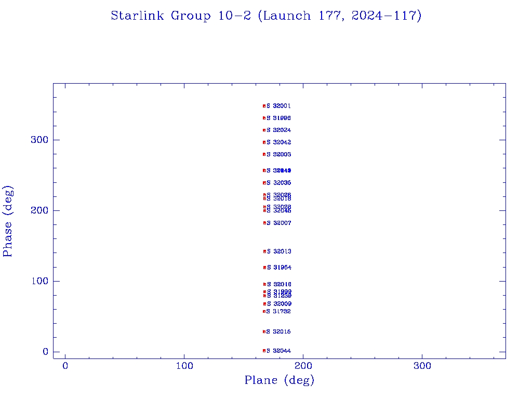The height and width of the screenshot is (399, 532).
Task: Click the satellite label "S 31732"
Action: (278, 312)
